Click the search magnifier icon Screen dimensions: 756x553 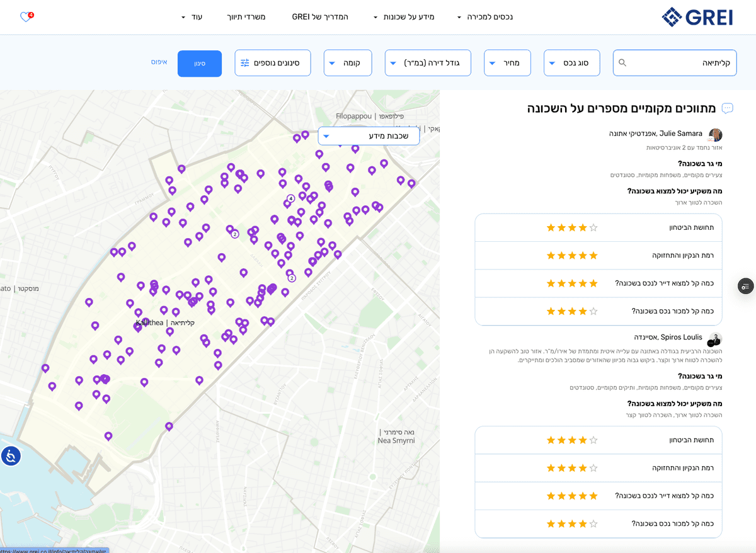pos(622,63)
